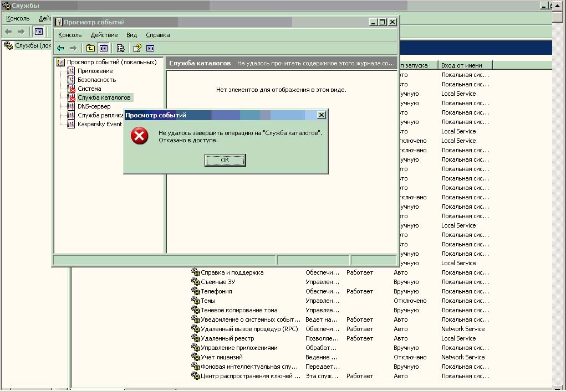This screenshot has height=392, width=566.
Task: Select the Система log in the tree
Action: point(89,89)
